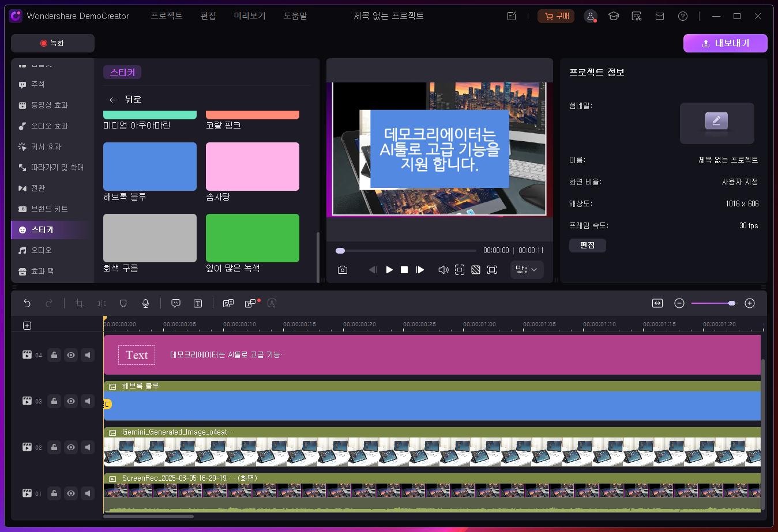Select the 솜사탕 pink color sticker
Screen dimensions: 778x532
click(253, 167)
